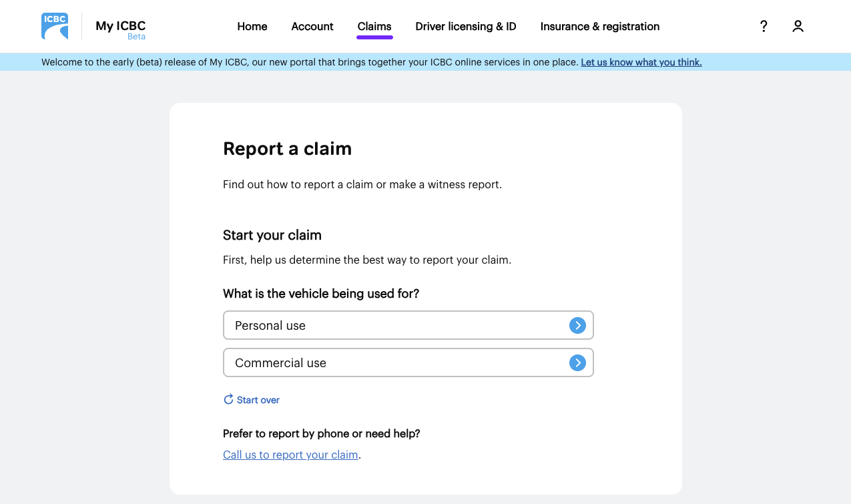Open the help question mark icon

coord(764,26)
